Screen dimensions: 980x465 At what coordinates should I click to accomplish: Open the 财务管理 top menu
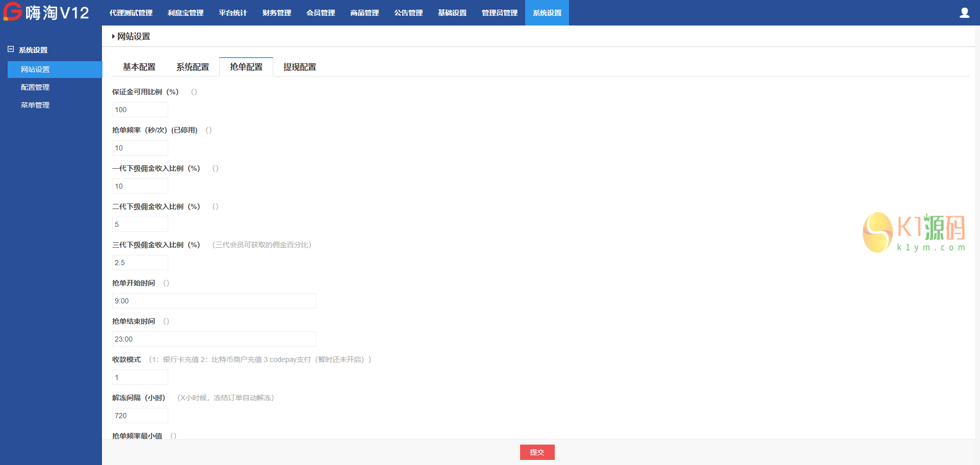coord(277,13)
